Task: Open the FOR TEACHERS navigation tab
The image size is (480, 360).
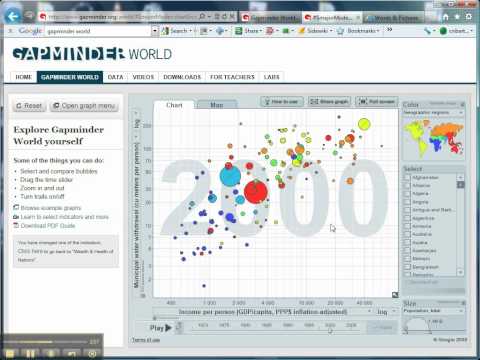Action: click(x=232, y=77)
